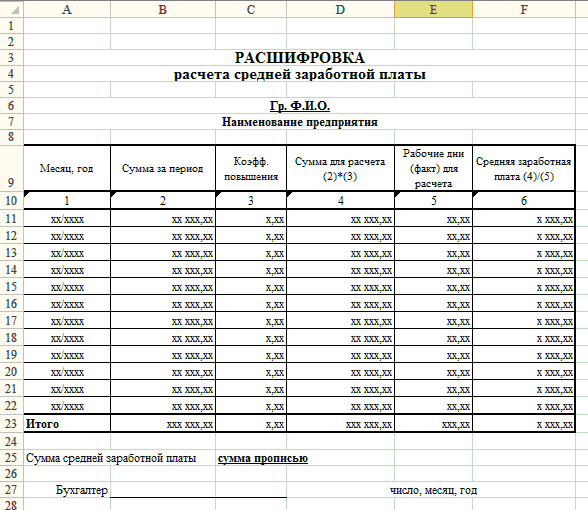This screenshot has height=510, width=588.
Task: Select highlighted column E header
Action: point(434,9)
